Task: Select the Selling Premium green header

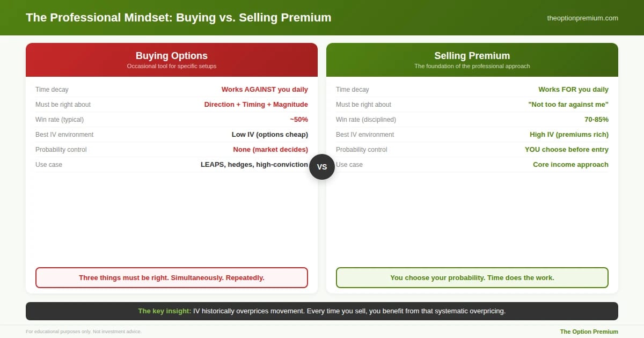Action: pyautogui.click(x=472, y=60)
